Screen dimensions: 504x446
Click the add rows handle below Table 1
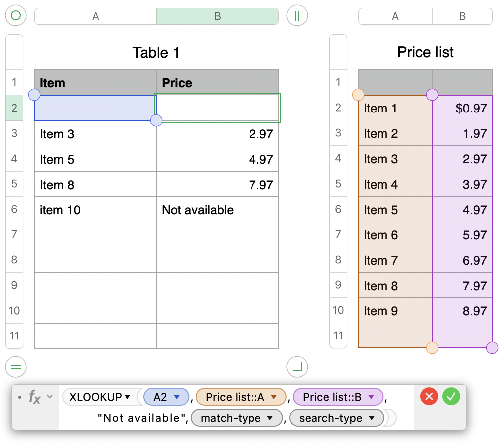point(15,367)
